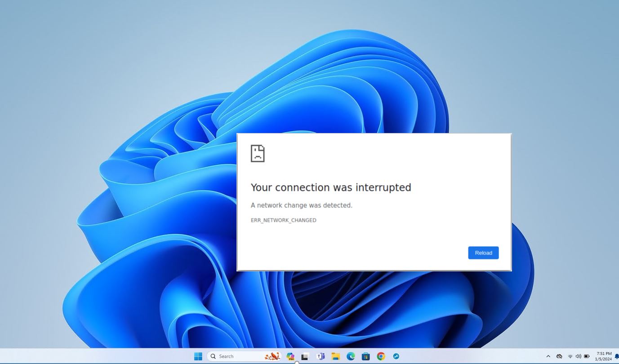This screenshot has height=364, width=619.
Task: Click the OneDrive not-synced cloud icon
Action: pyautogui.click(x=559, y=356)
